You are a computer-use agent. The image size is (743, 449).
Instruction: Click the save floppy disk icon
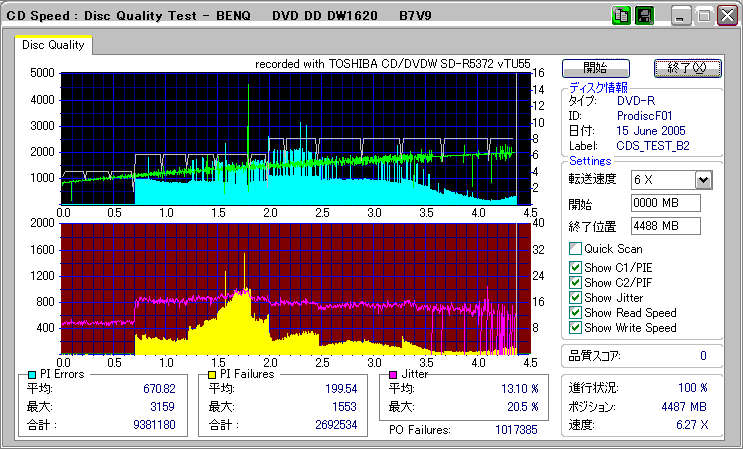click(x=644, y=16)
